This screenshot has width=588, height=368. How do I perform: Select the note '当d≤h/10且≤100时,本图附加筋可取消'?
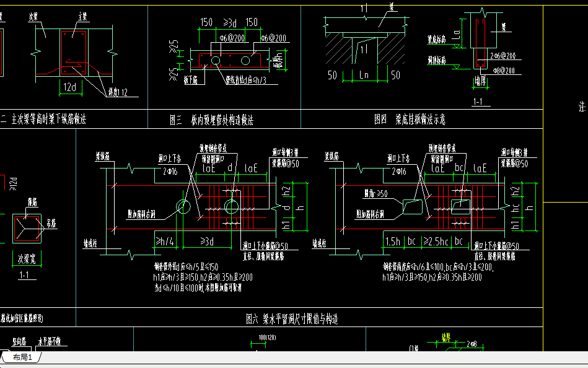point(198,287)
